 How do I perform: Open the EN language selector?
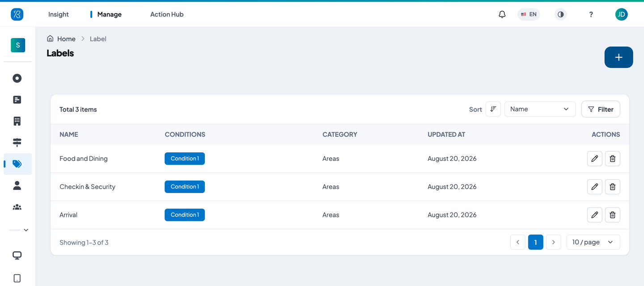pos(529,14)
